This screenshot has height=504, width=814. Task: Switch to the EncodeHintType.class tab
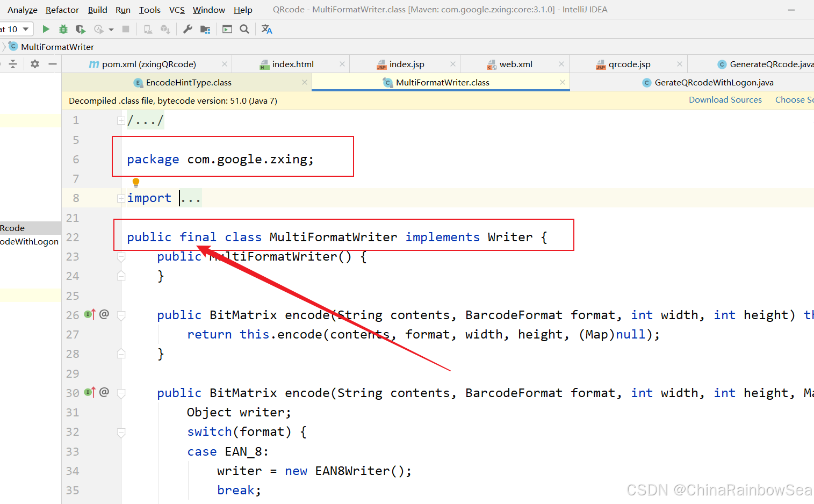click(x=188, y=82)
